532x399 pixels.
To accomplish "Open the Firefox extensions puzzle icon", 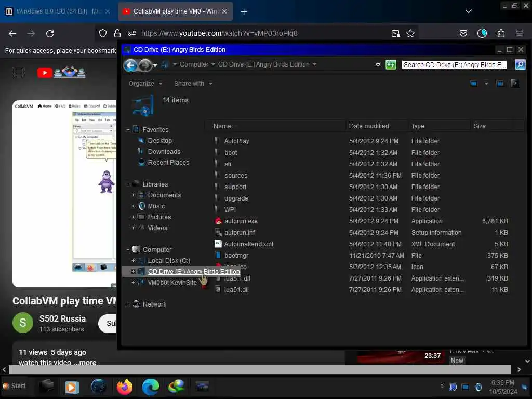I will [500, 33].
